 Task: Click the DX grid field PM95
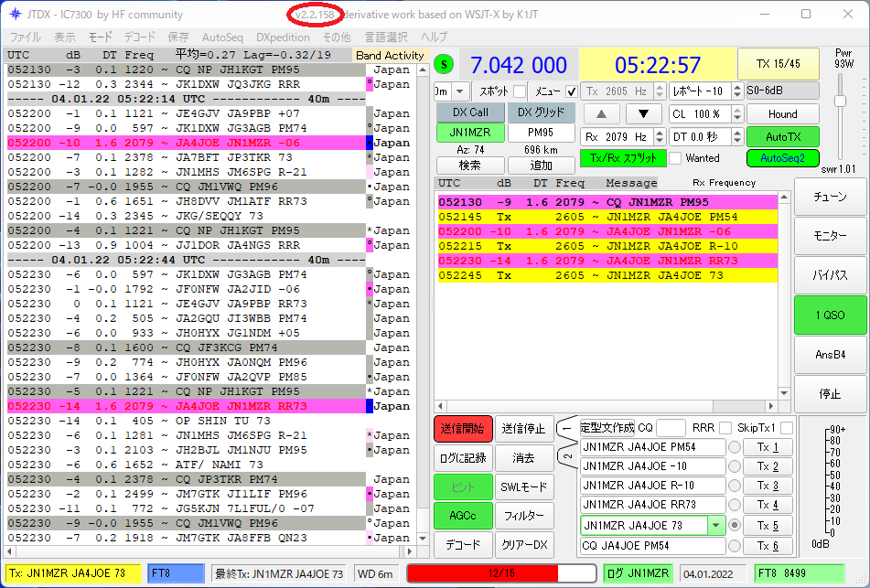541,134
